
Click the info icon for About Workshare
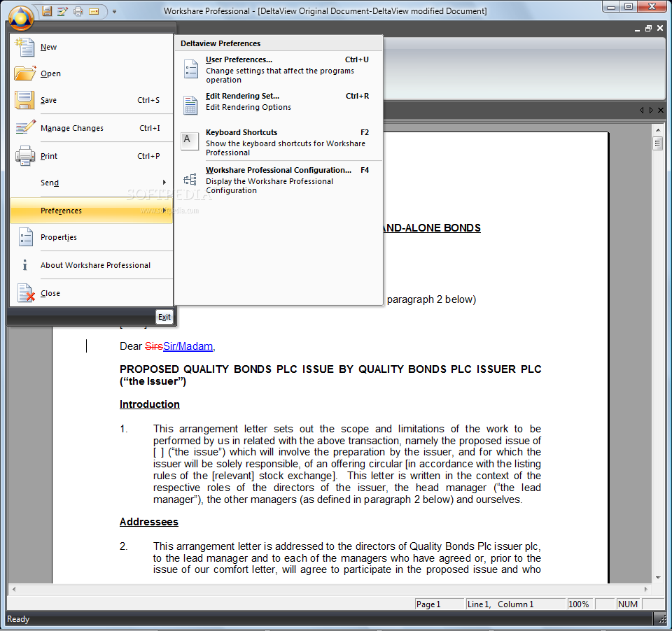point(25,265)
